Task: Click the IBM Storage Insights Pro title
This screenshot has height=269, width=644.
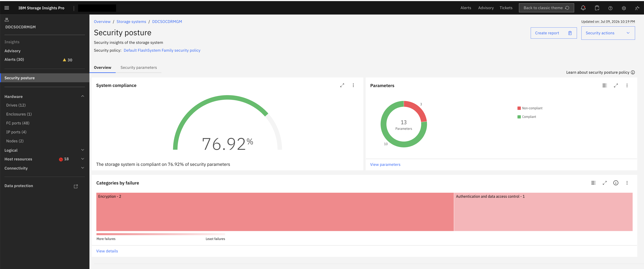Action: coord(41,8)
